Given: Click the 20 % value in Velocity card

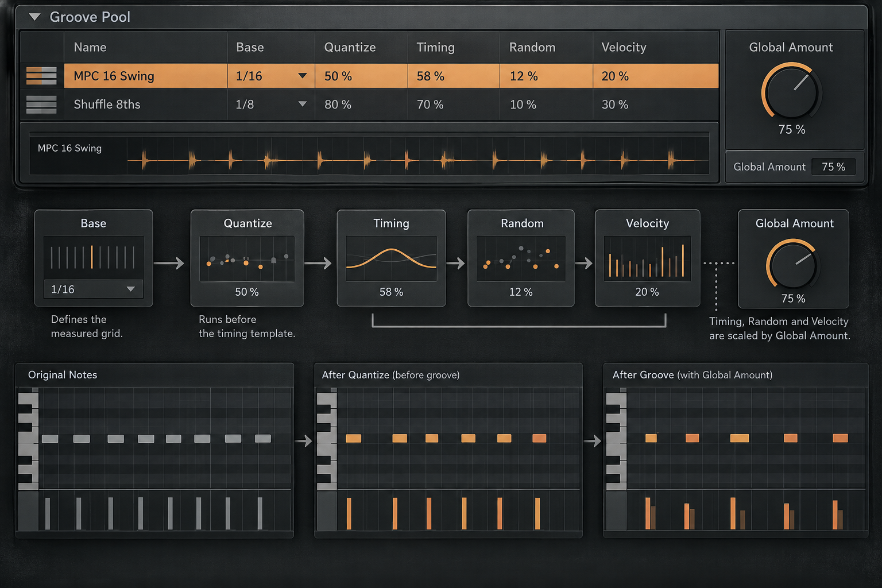Looking at the screenshot, I should (647, 292).
